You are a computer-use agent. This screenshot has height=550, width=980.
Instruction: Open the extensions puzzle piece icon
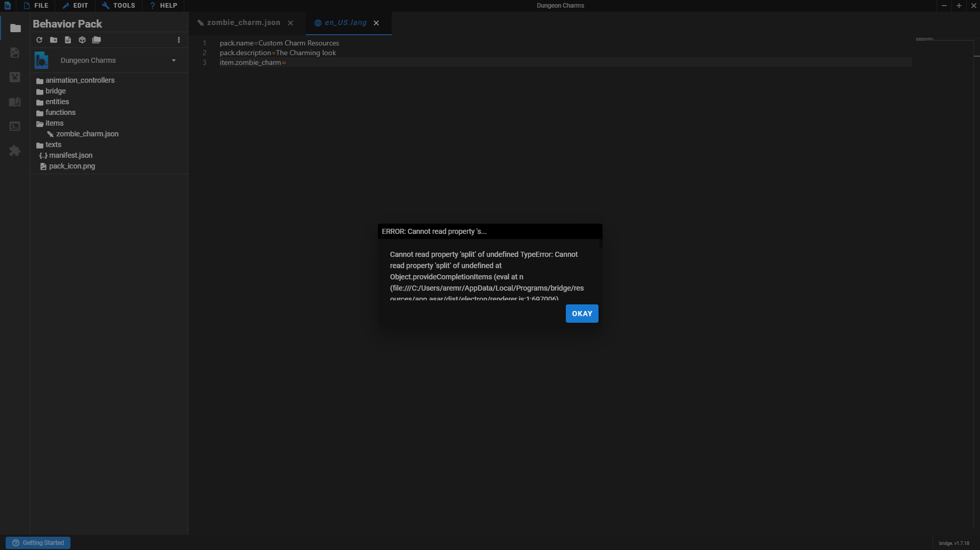point(15,151)
